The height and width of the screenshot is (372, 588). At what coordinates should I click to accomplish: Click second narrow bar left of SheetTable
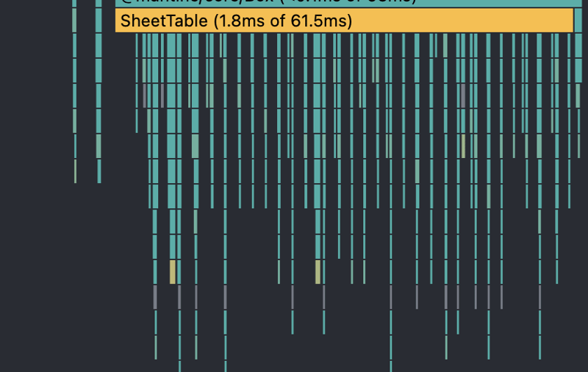pos(98,21)
